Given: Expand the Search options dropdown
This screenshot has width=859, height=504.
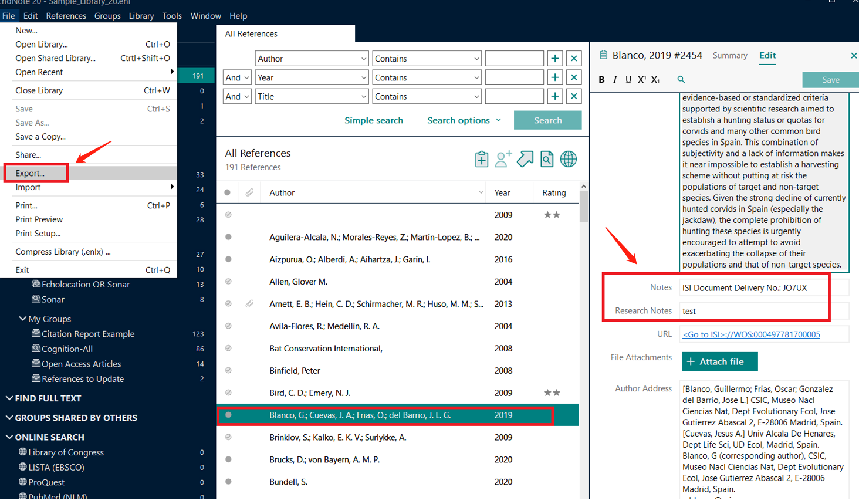Looking at the screenshot, I should [464, 120].
